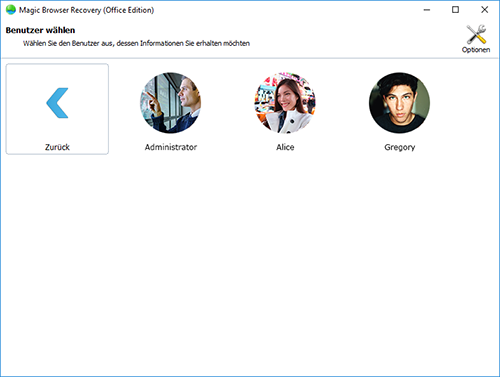
Task: Click the Zurück text label
Action: point(57,147)
